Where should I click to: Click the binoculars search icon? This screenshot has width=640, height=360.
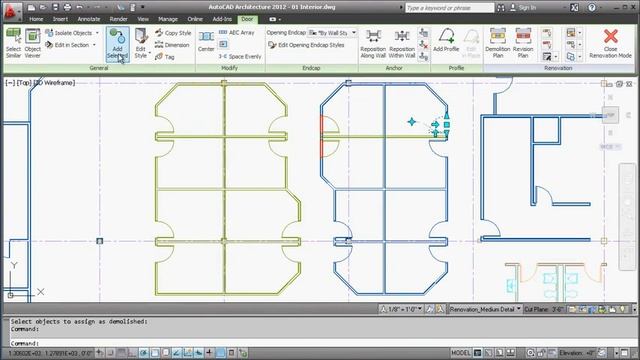[x=500, y=7]
